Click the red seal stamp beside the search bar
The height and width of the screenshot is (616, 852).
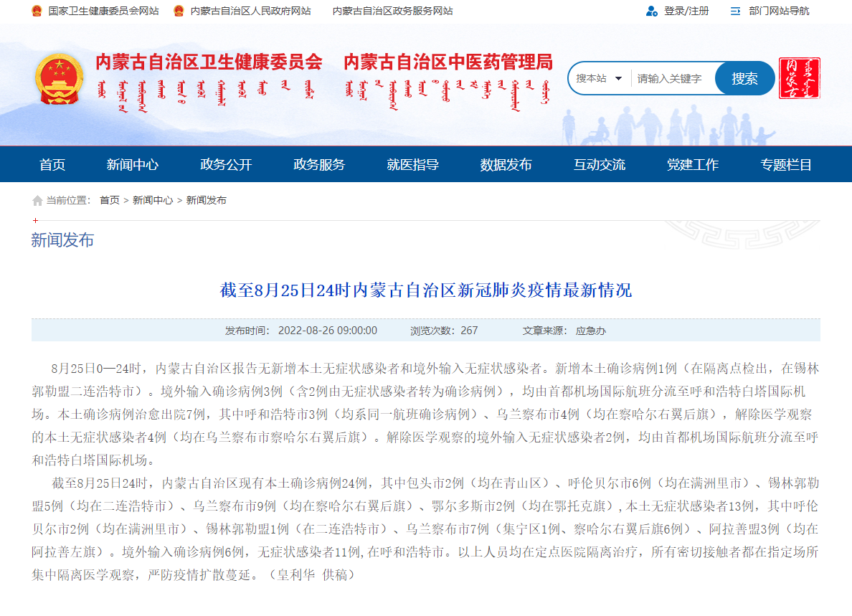799,78
